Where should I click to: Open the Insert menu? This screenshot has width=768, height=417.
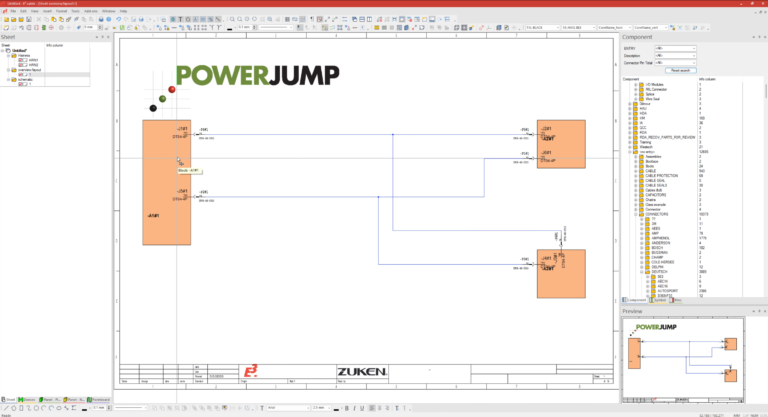[x=47, y=11]
